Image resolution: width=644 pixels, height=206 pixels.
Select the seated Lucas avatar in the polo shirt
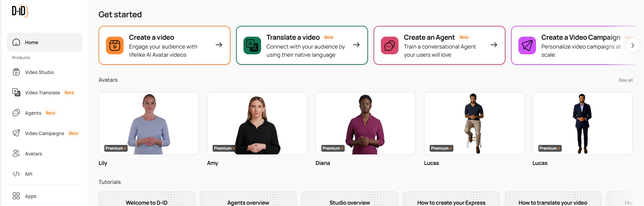(x=474, y=124)
